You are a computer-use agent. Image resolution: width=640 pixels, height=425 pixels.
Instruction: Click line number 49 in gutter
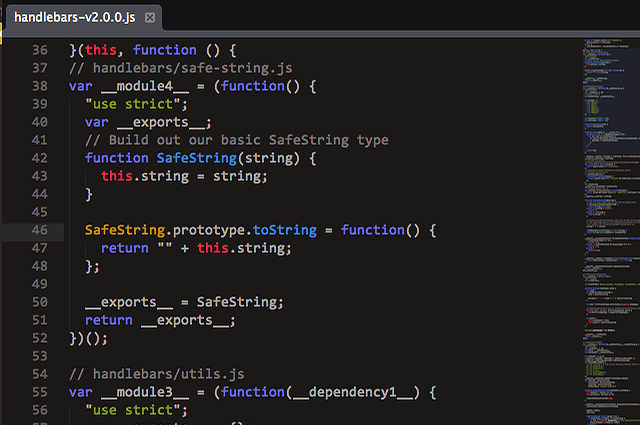(40, 284)
